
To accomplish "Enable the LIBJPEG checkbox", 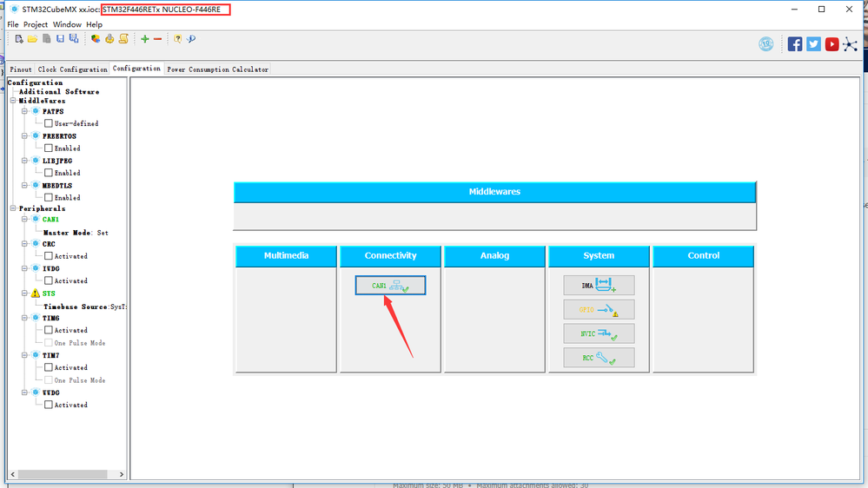I will coord(49,173).
